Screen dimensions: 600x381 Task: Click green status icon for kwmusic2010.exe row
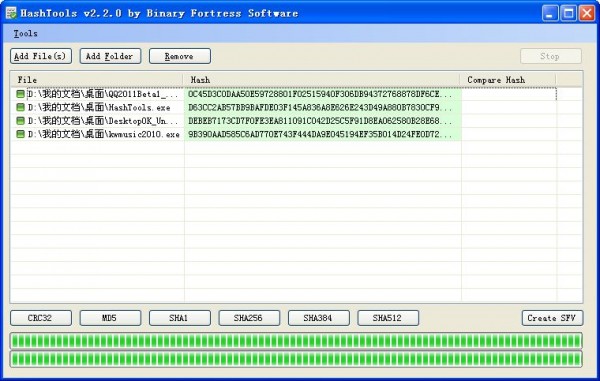click(x=20, y=134)
